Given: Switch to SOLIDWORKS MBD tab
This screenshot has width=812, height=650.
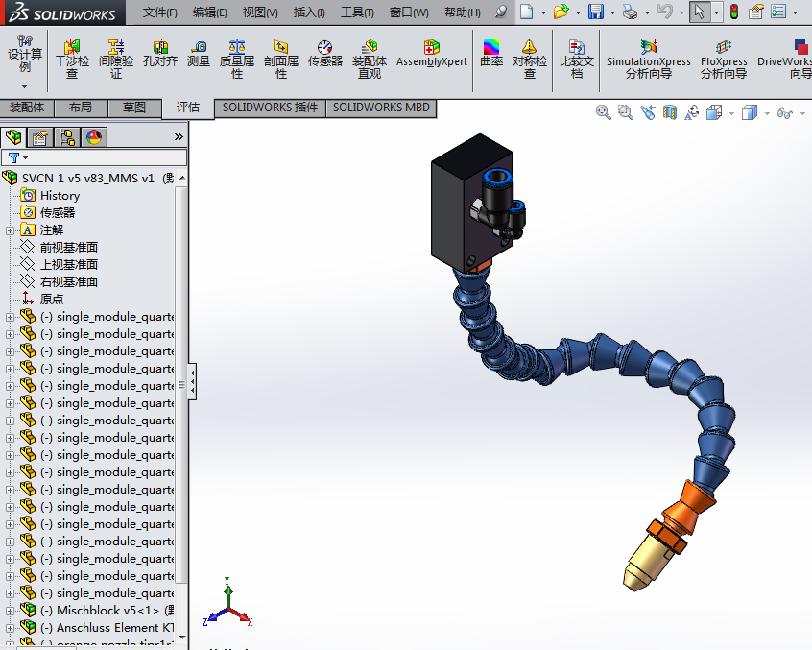Looking at the screenshot, I should (381, 108).
